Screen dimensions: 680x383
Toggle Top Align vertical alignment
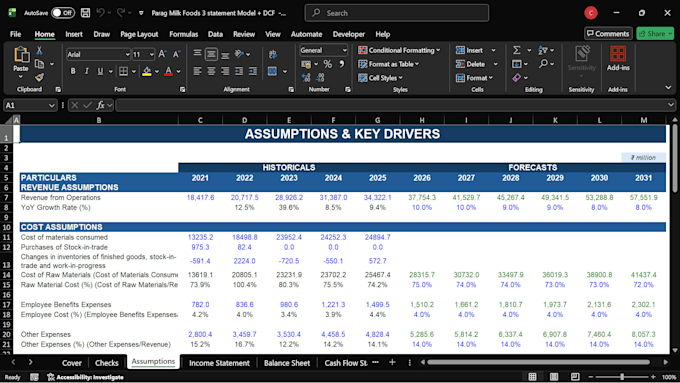197,54
